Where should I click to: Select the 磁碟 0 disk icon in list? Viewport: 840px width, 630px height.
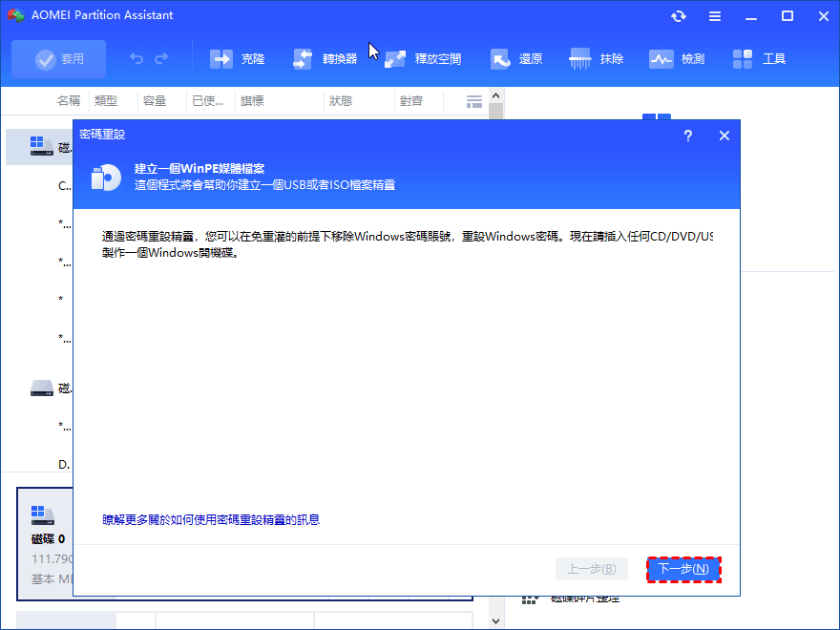(42, 146)
